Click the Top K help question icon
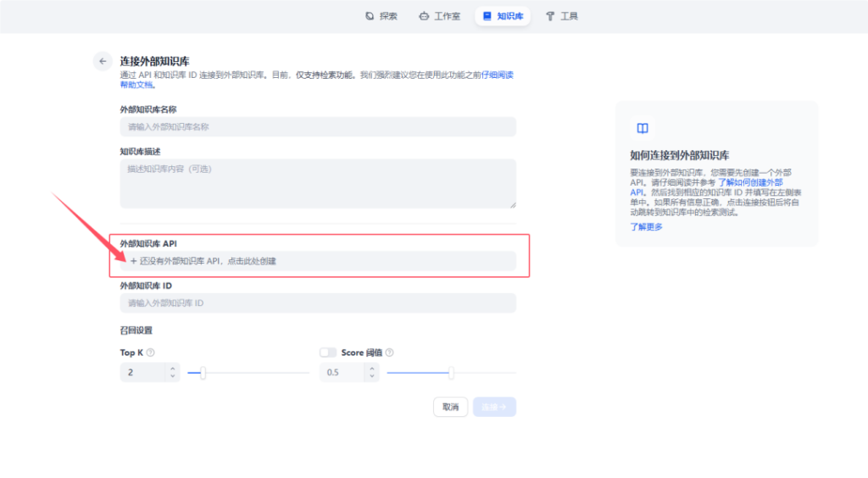Viewport: 868px width, 478px height. [x=151, y=353]
